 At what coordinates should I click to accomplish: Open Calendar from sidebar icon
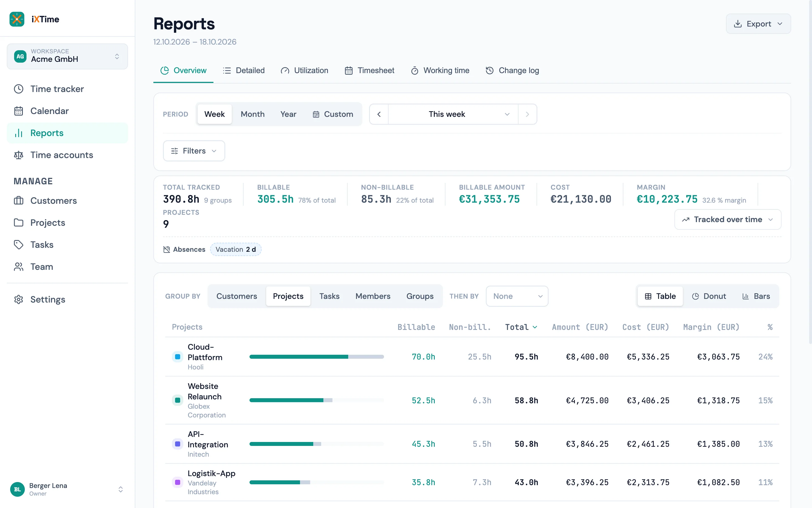pyautogui.click(x=18, y=111)
